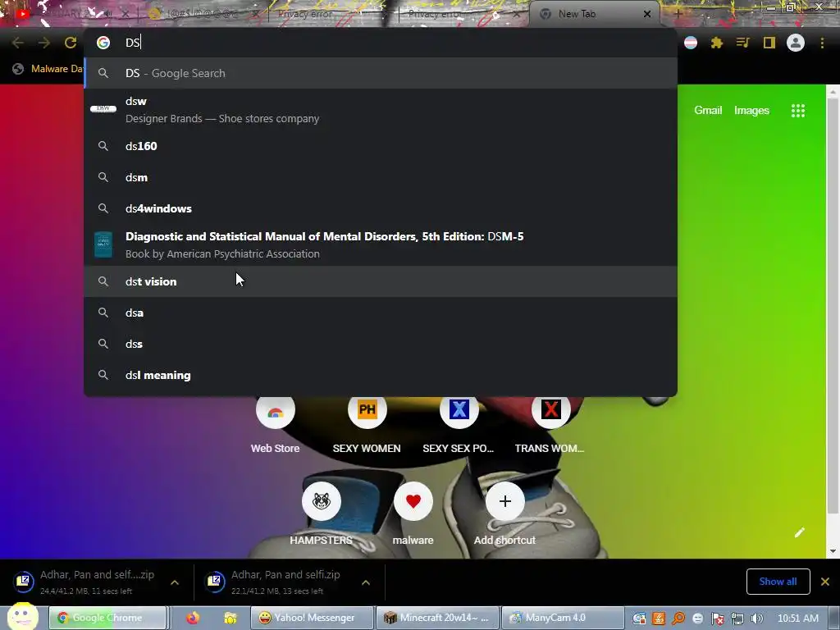
Task: Open the Chrome profile avatar
Action: [796, 43]
